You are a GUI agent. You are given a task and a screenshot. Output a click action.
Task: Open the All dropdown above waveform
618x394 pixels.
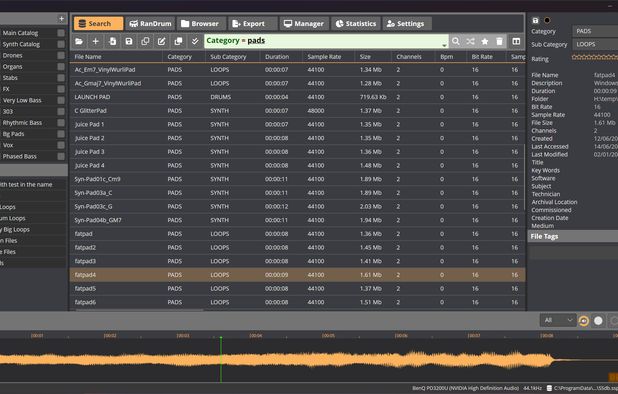click(x=557, y=321)
